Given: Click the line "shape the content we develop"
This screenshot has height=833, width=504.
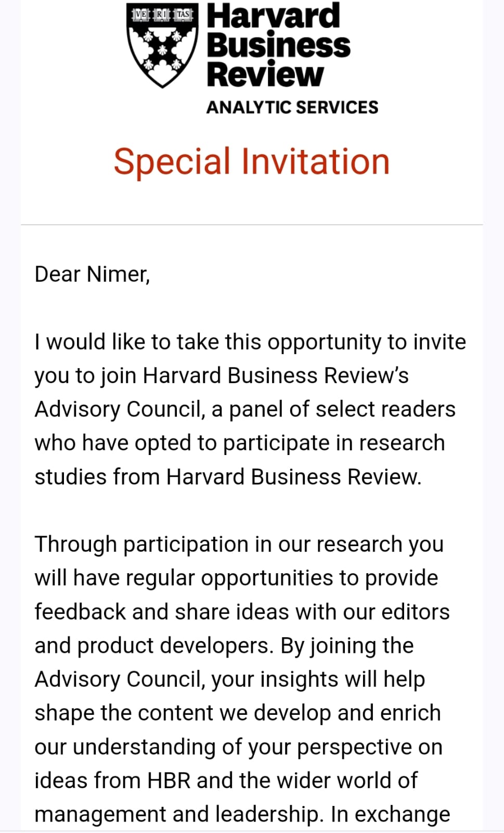Looking at the screenshot, I should coord(237,713).
